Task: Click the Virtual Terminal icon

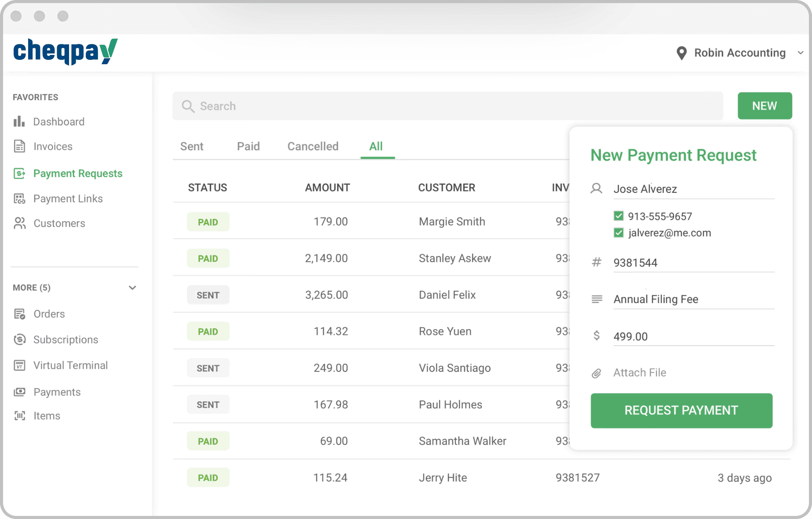Action: click(19, 365)
